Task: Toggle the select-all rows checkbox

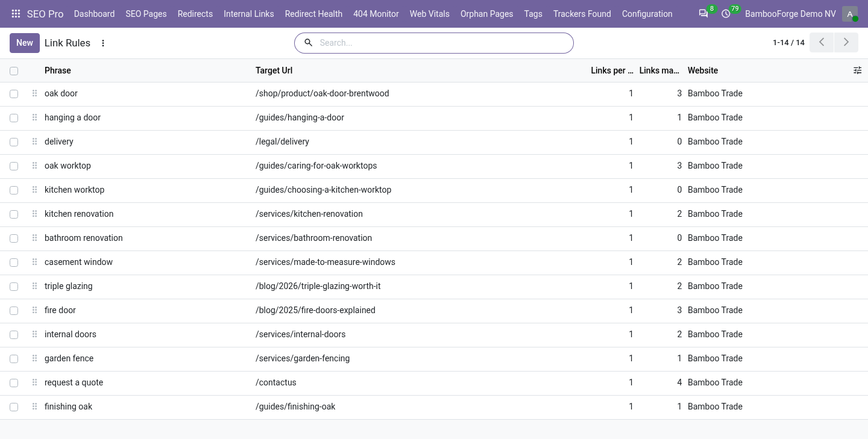Action: click(x=14, y=71)
